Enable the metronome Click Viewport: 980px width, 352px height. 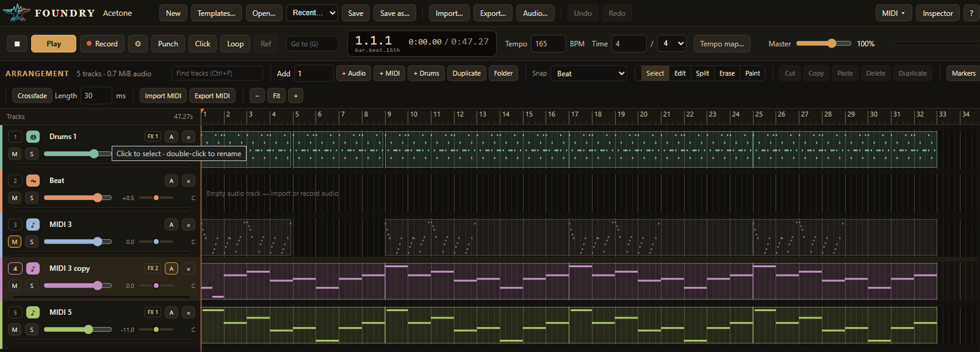203,44
